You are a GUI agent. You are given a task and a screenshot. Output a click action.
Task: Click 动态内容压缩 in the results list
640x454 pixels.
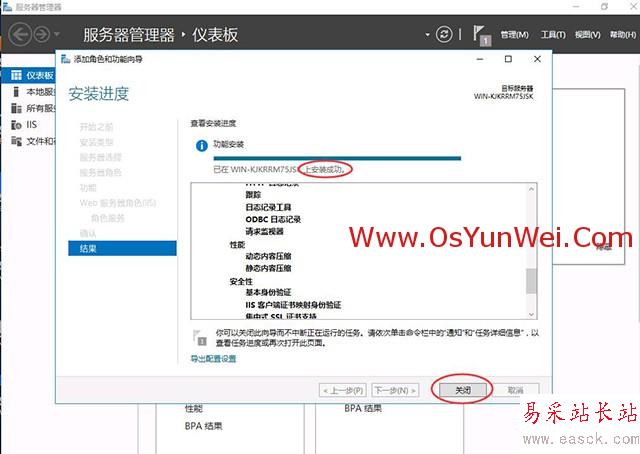(268, 256)
